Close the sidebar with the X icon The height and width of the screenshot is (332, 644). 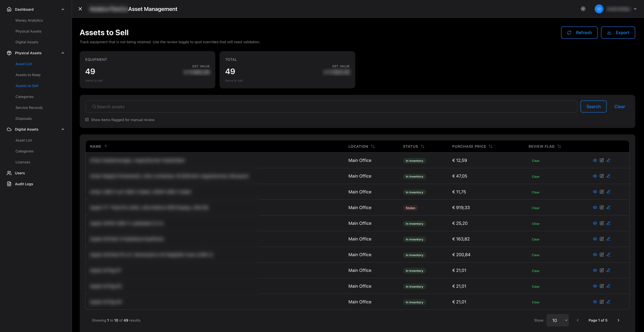pyautogui.click(x=80, y=9)
